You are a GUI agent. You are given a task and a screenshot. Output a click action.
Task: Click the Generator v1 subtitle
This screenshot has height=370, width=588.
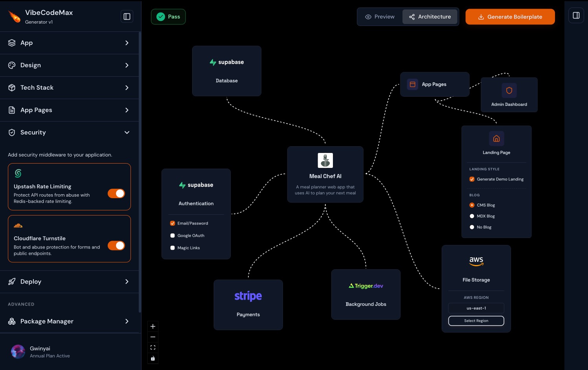[39, 22]
